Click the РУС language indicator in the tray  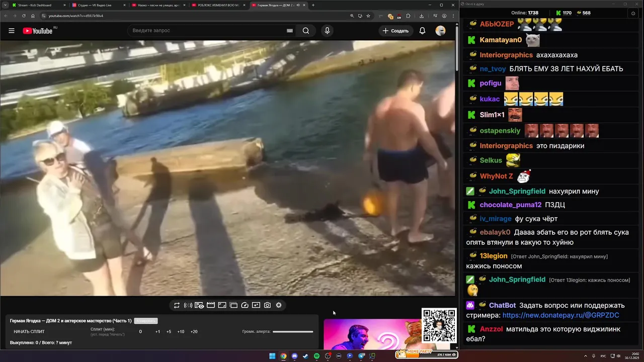(603, 356)
